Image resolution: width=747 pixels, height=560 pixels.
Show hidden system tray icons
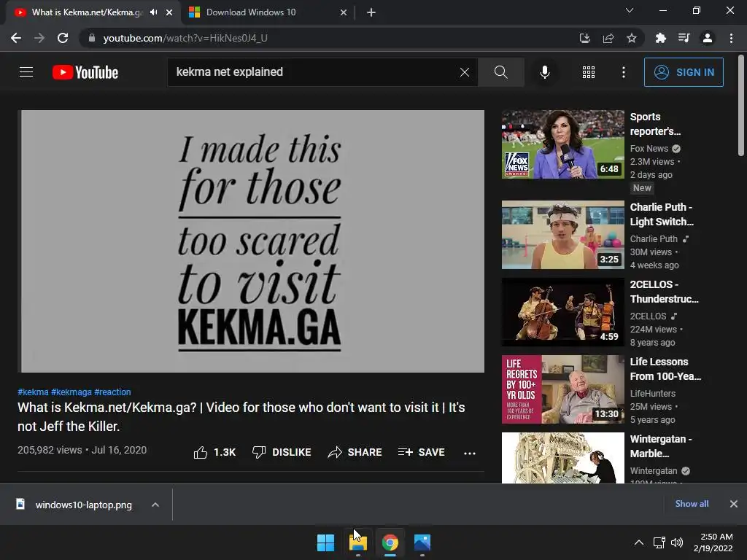(639, 542)
